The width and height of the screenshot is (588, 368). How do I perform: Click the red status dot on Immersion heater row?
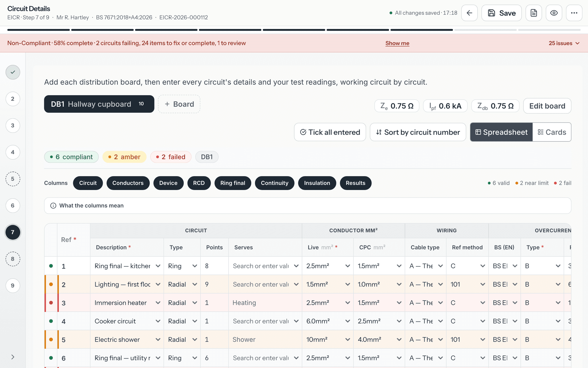tap(51, 303)
